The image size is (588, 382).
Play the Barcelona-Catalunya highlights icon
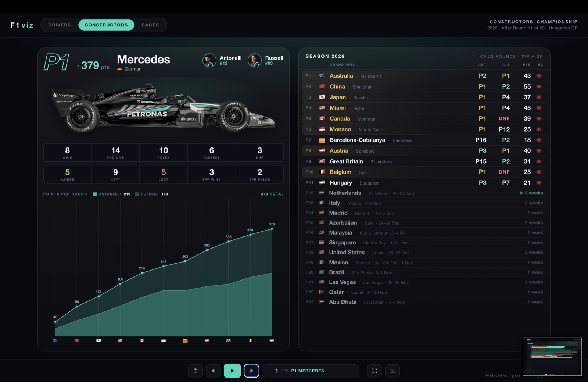[x=539, y=140]
